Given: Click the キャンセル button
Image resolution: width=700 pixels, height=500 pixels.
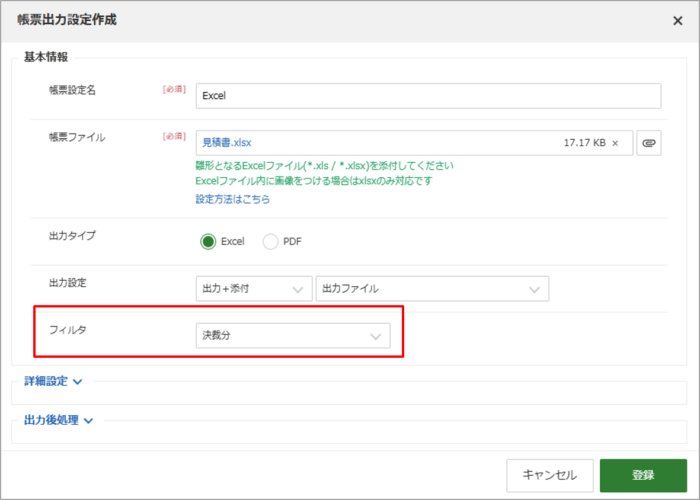Looking at the screenshot, I should (x=550, y=475).
